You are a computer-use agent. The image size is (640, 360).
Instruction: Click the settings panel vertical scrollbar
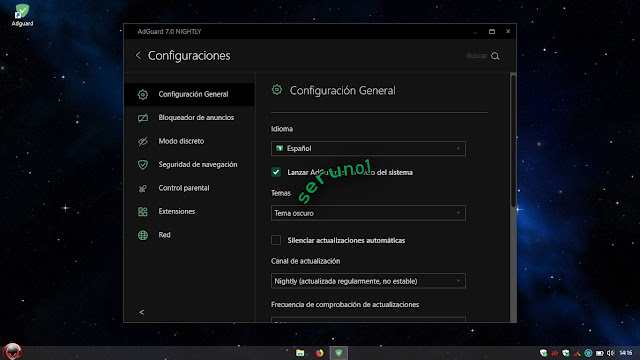tap(513, 141)
